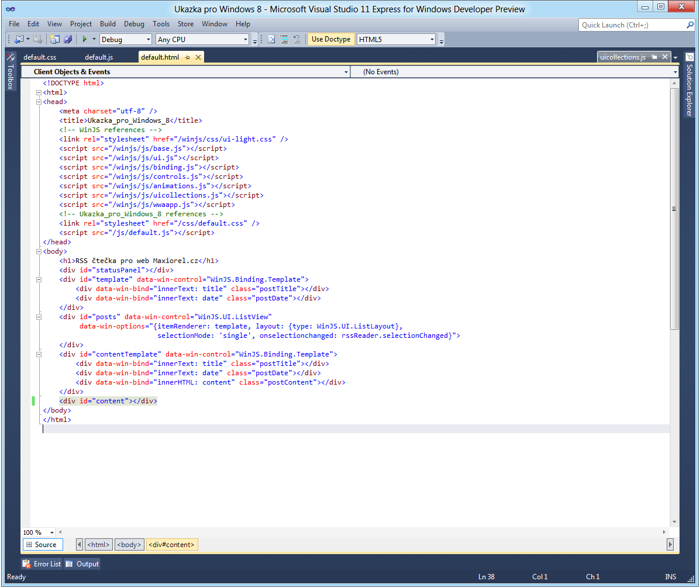Open the Build menu
This screenshot has width=700, height=588.
tap(108, 24)
